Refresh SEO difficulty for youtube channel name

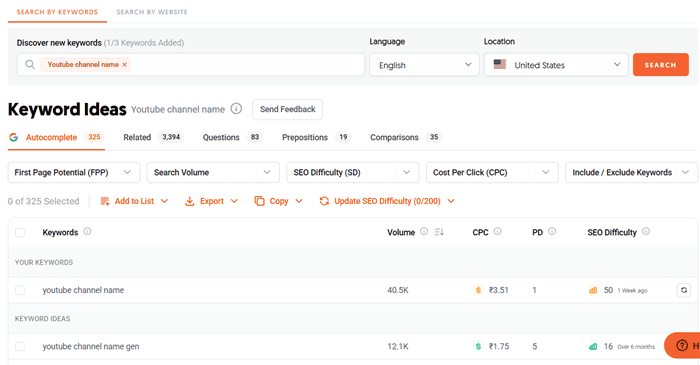click(683, 290)
